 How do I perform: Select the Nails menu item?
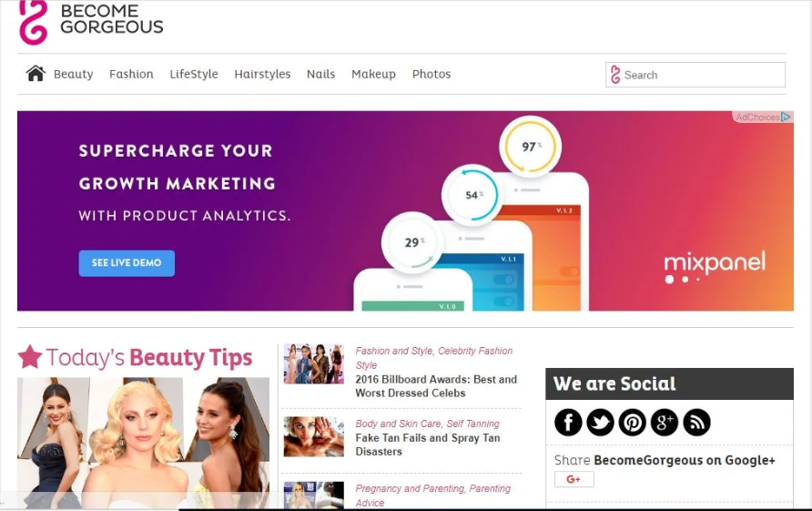[320, 74]
